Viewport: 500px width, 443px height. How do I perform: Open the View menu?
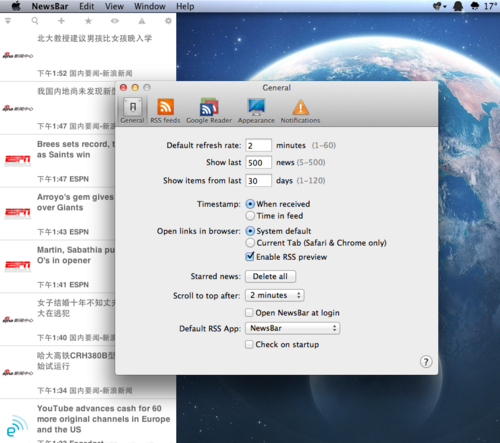(x=114, y=6)
